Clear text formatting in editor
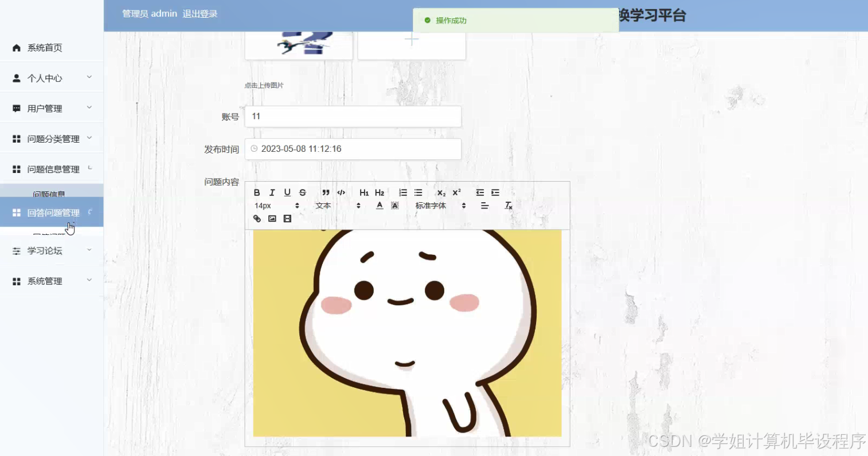The image size is (868, 456). (509, 206)
